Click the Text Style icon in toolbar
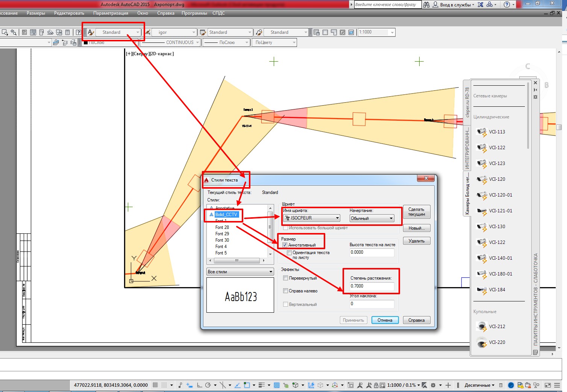 (91, 32)
